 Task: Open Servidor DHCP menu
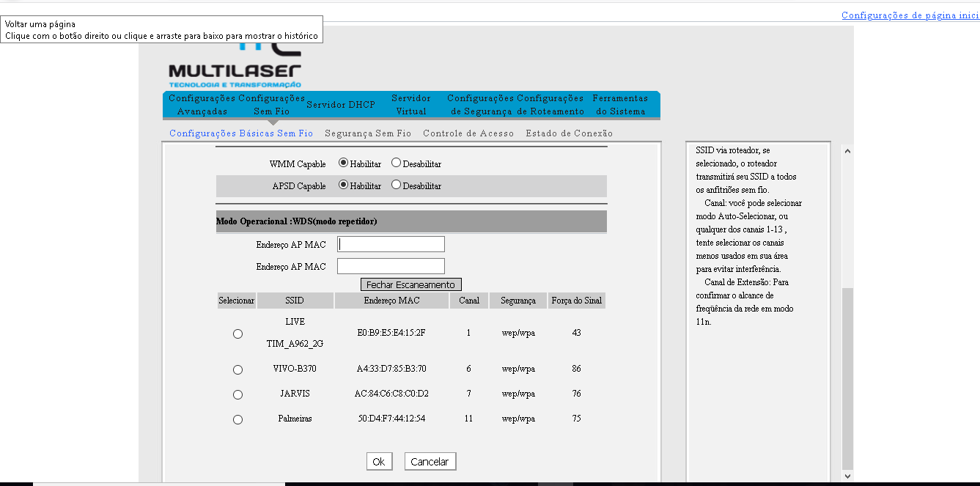coord(341,105)
